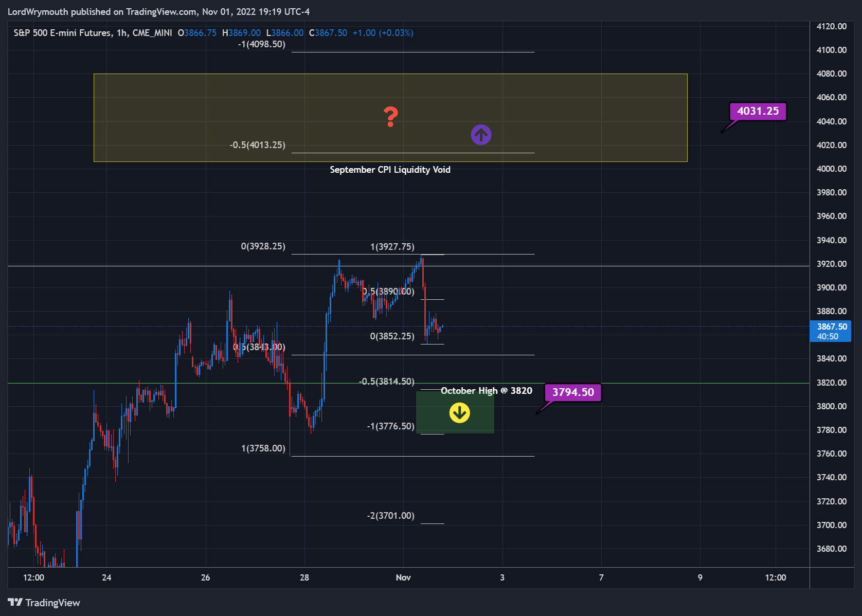Click the 1(3758.00) fib level label
The image size is (862, 616).
(x=263, y=448)
